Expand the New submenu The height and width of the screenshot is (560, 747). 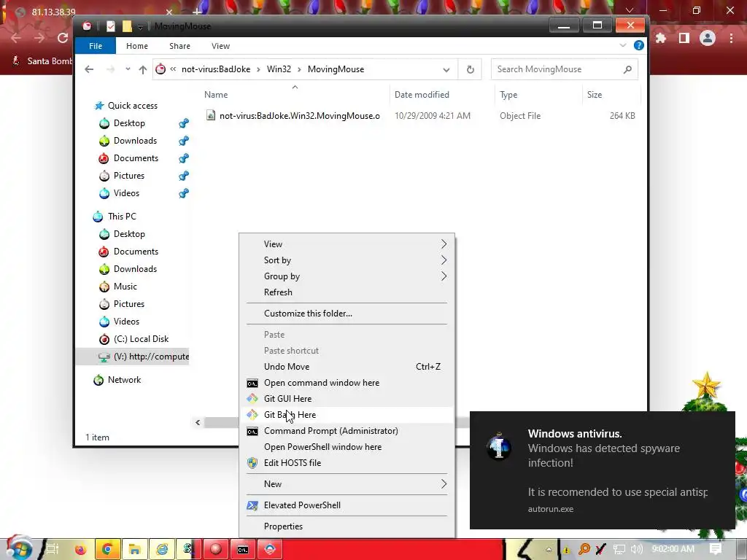click(347, 484)
